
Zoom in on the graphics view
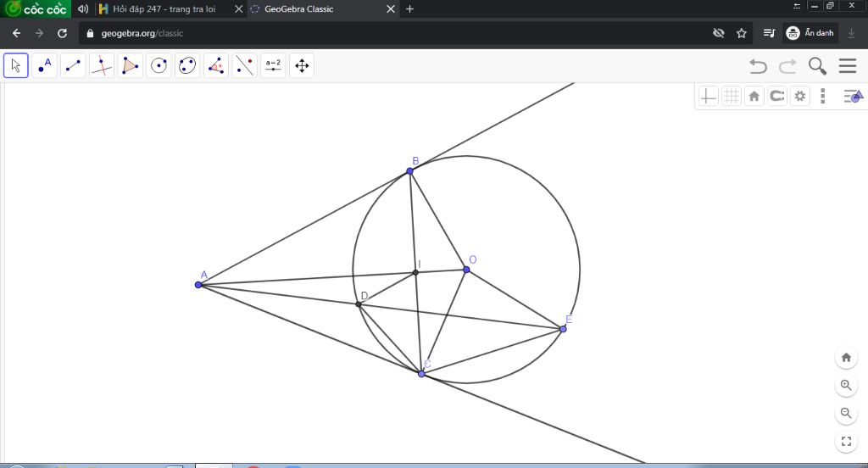(x=846, y=386)
